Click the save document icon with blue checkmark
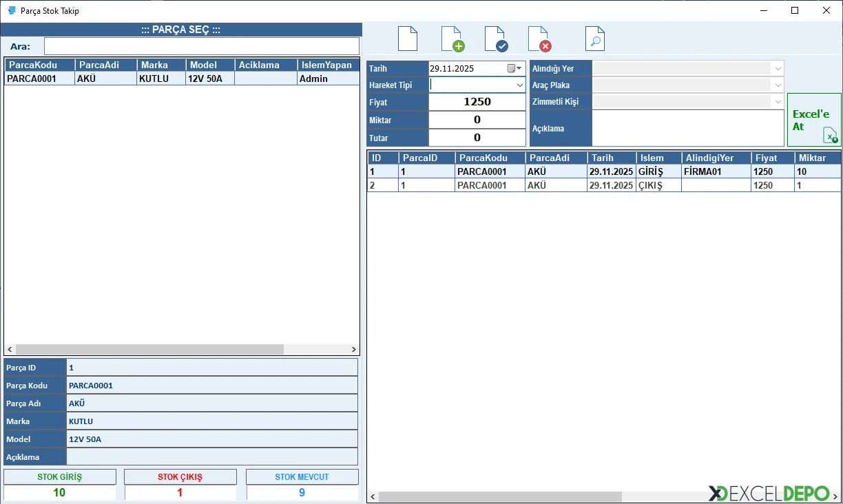843x504 pixels. 495,39
